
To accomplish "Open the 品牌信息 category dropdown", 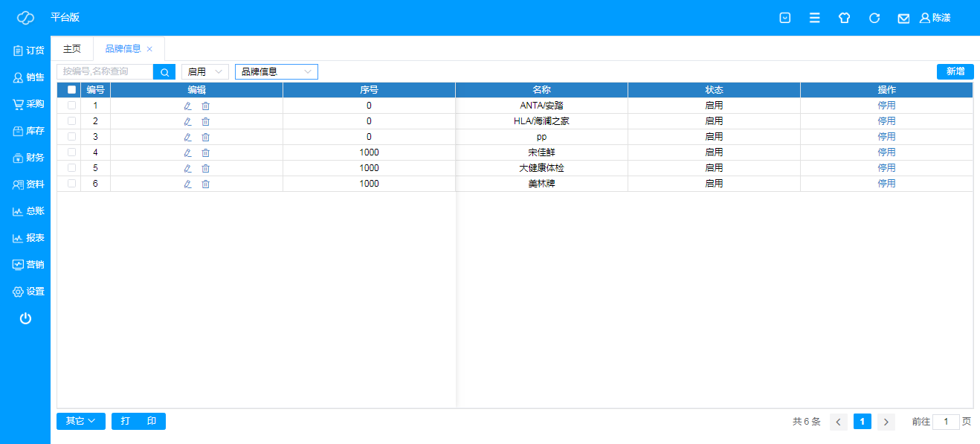I will pyautogui.click(x=277, y=71).
